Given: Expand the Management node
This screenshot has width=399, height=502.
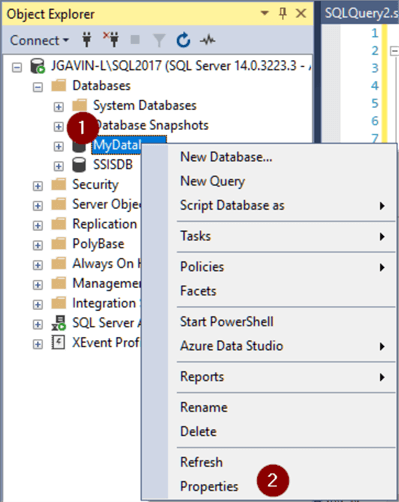Looking at the screenshot, I should (x=38, y=285).
